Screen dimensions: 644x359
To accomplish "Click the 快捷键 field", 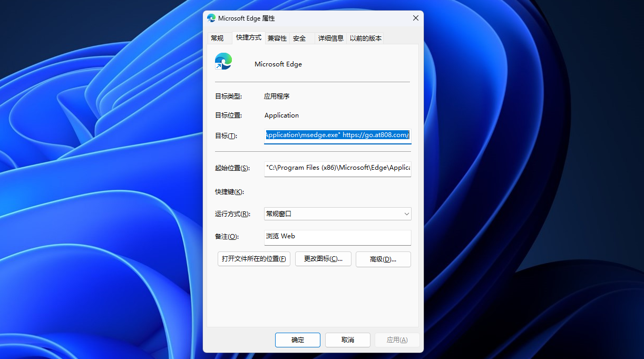I will coord(337,191).
